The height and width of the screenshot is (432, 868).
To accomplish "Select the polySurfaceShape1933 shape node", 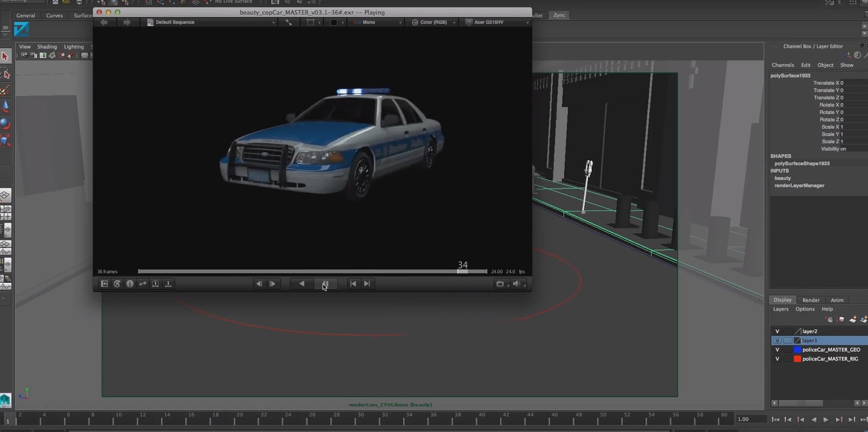I will tap(802, 163).
